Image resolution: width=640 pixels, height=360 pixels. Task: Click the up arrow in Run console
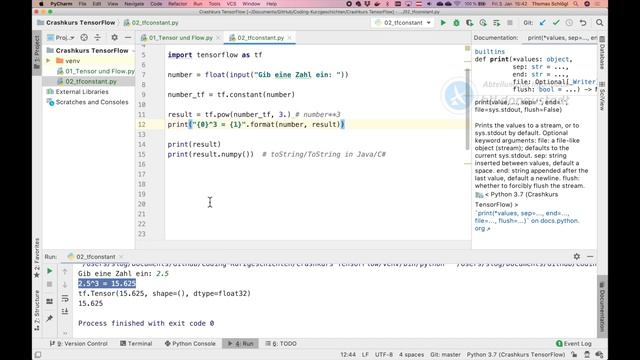(65, 271)
